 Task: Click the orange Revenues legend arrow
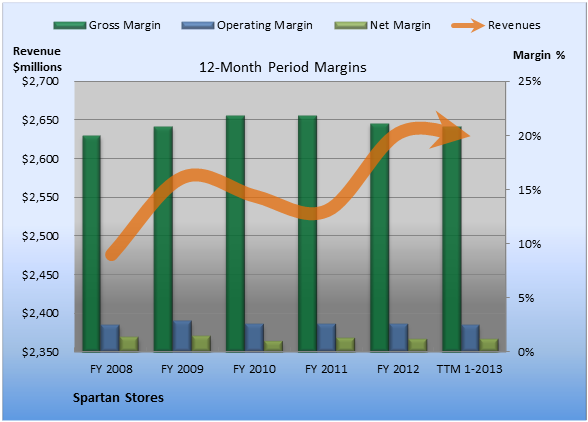(x=468, y=26)
